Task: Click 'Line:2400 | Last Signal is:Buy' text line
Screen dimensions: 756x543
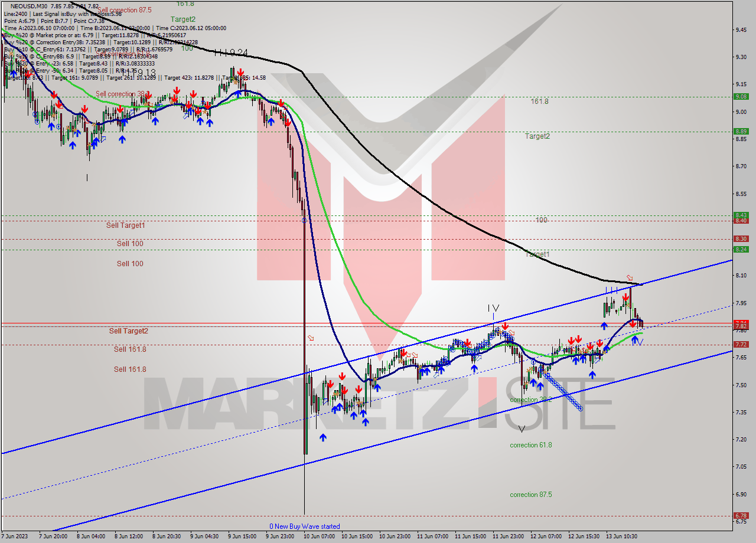Action: pyautogui.click(x=62, y=13)
